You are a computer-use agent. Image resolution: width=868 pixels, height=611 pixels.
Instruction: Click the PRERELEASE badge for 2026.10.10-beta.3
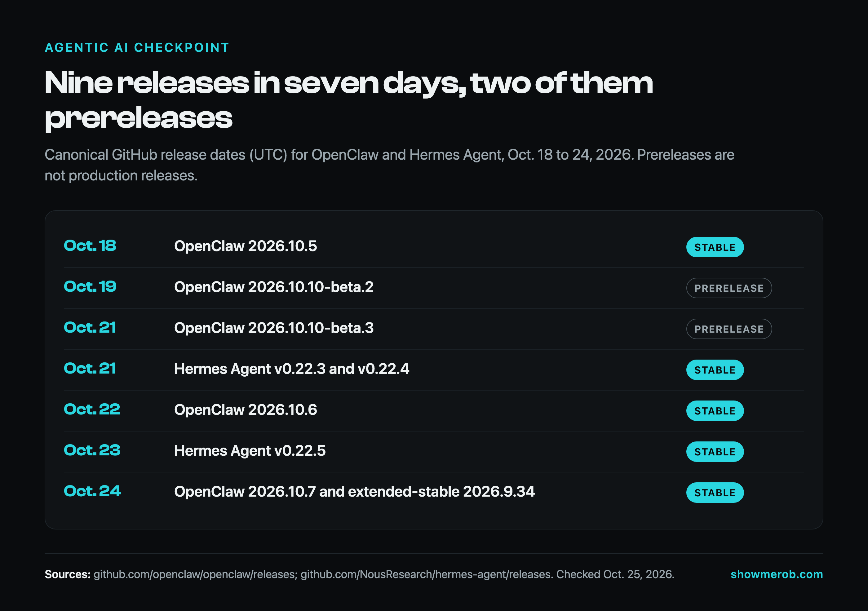tap(729, 329)
